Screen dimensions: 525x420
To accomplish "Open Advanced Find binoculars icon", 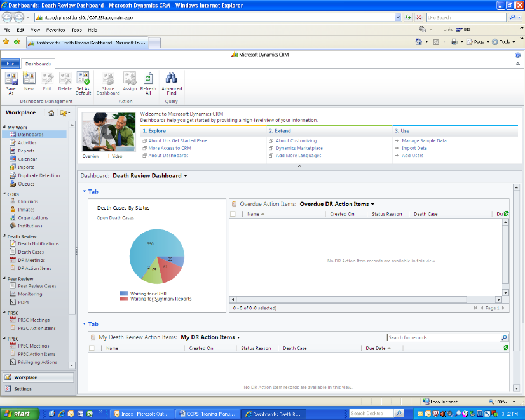I will pyautogui.click(x=171, y=79).
